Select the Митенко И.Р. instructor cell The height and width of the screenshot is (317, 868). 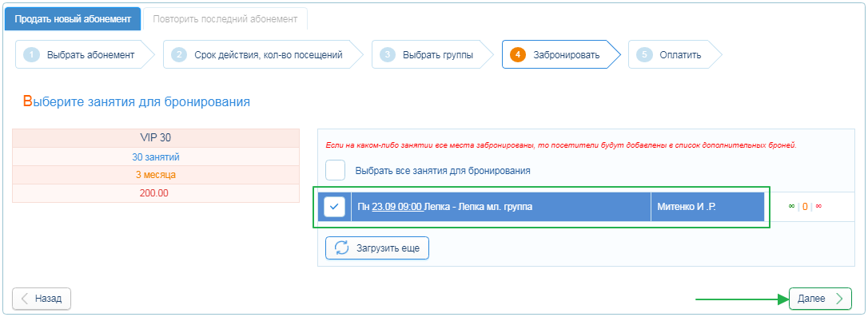click(x=707, y=207)
